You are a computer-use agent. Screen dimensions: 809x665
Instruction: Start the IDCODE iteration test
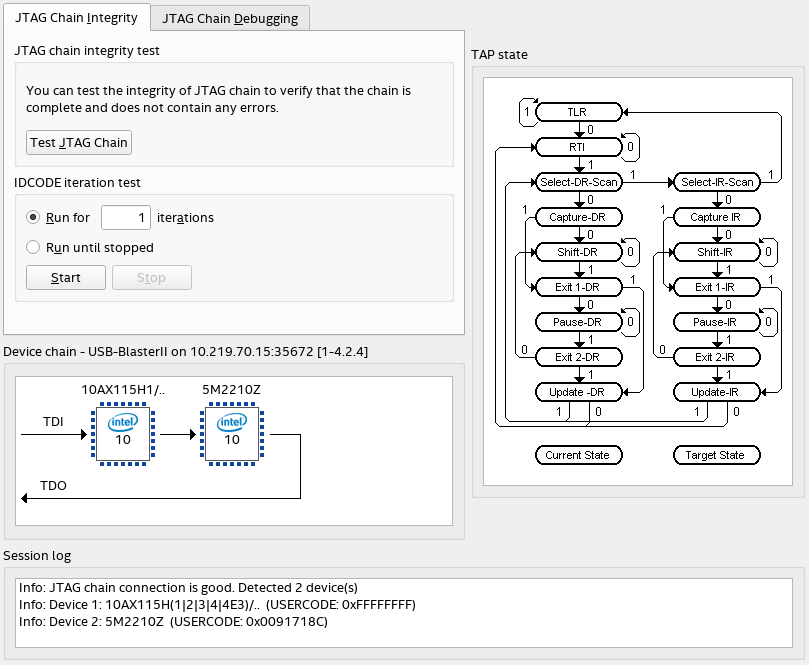[x=65, y=277]
